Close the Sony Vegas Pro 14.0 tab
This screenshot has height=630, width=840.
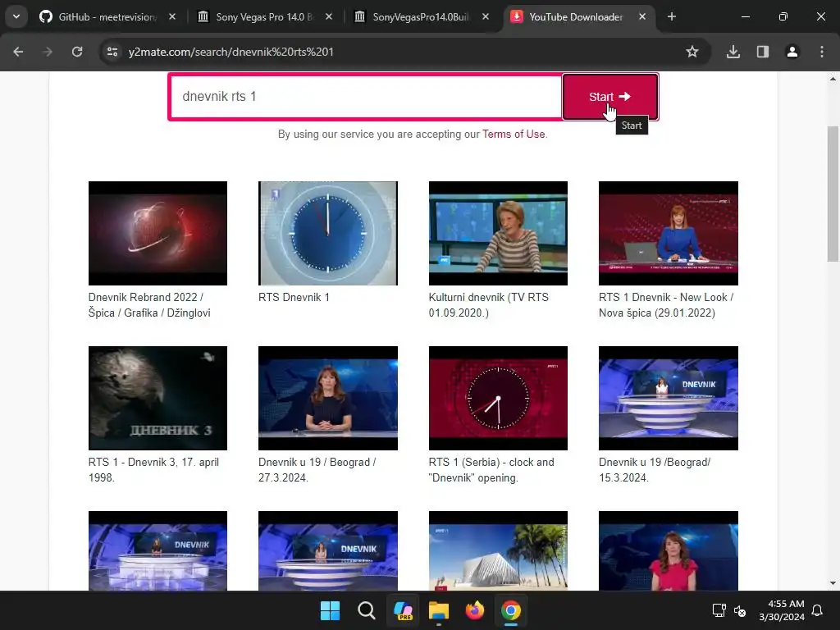tap(329, 16)
